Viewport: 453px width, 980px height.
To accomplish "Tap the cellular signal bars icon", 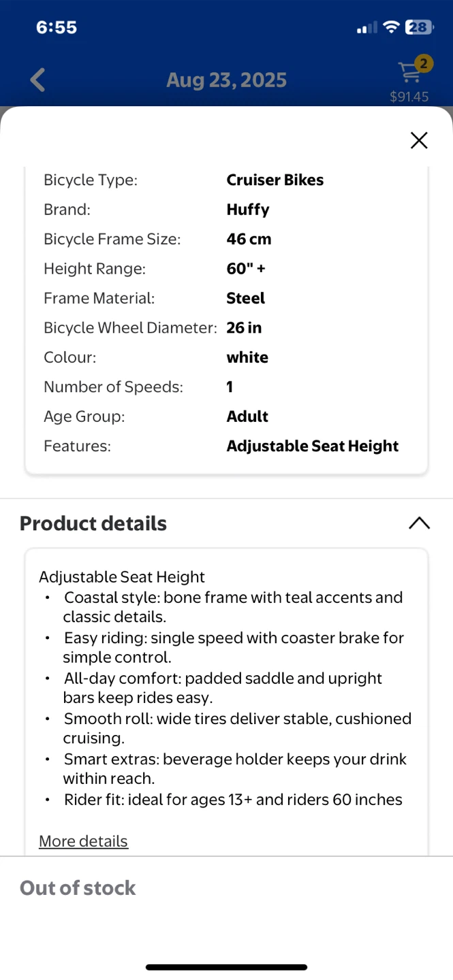I will click(x=366, y=28).
